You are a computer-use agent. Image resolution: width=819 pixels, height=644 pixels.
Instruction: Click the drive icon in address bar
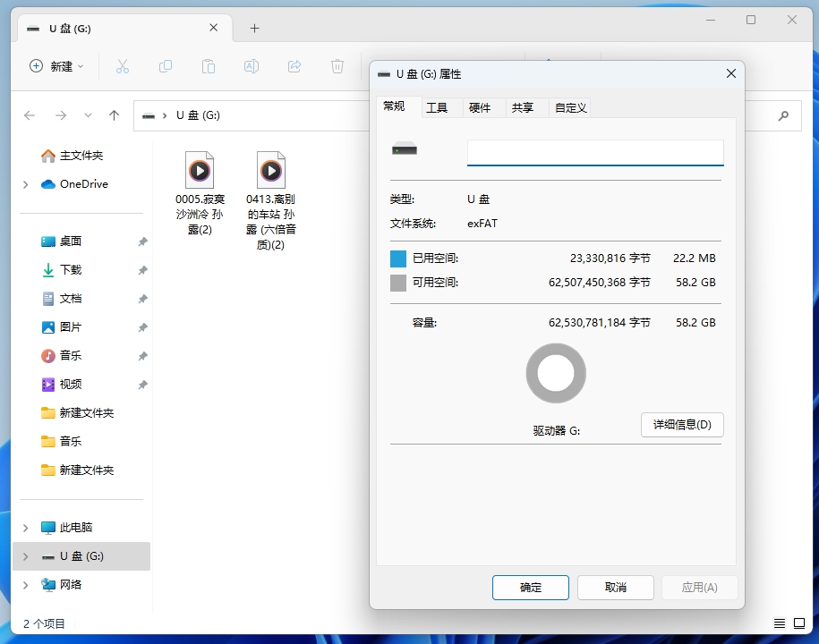tap(149, 116)
